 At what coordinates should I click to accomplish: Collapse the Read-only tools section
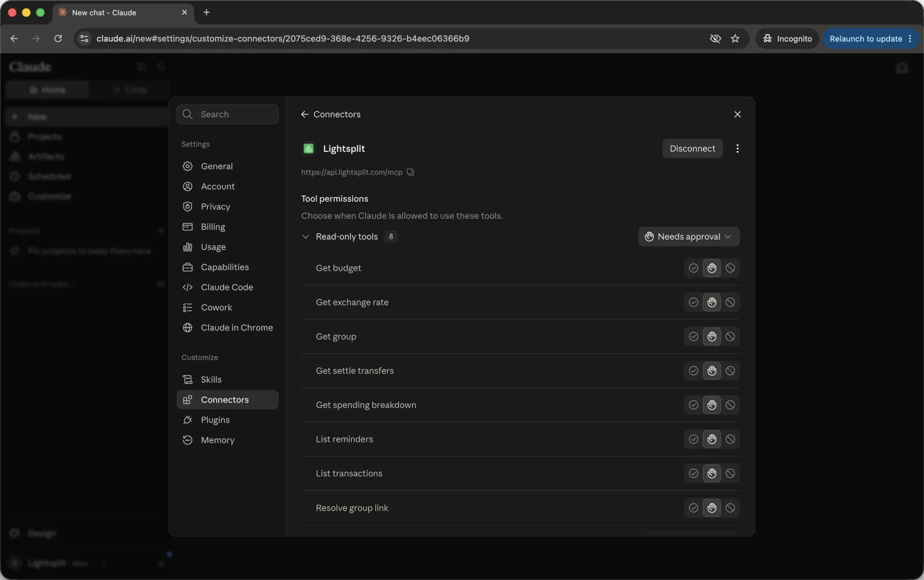305,237
